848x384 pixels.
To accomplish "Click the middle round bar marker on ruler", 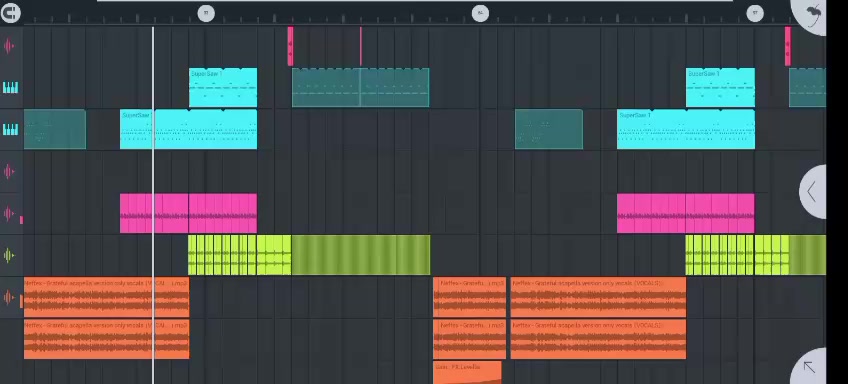I will coord(480,14).
